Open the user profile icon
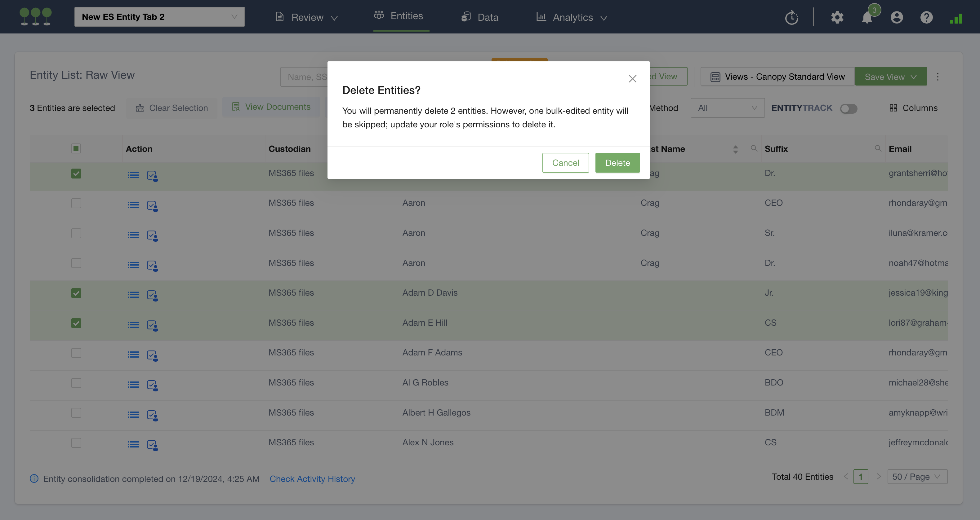This screenshot has width=980, height=520. [x=896, y=17]
